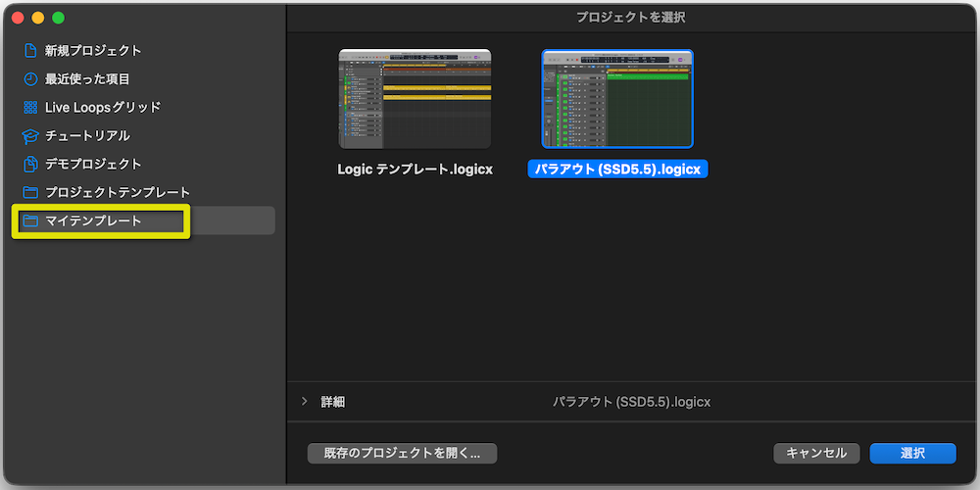Viewport: 980px width, 490px height.
Task: Show プロジェクトテンプレート list
Action: (x=118, y=193)
